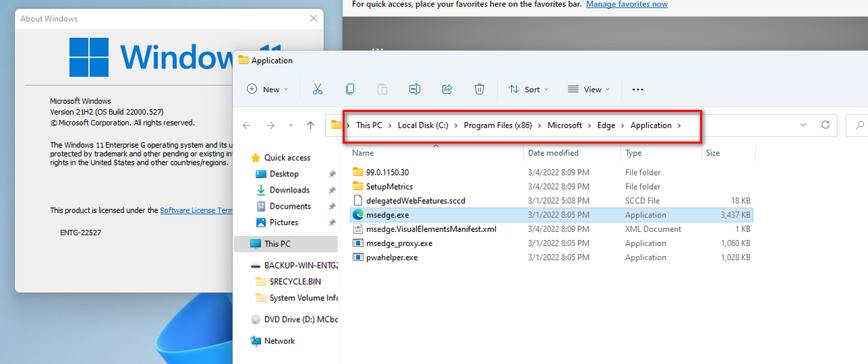This screenshot has height=364, width=868.
Task: Open the New item dropdown
Action: [268, 89]
